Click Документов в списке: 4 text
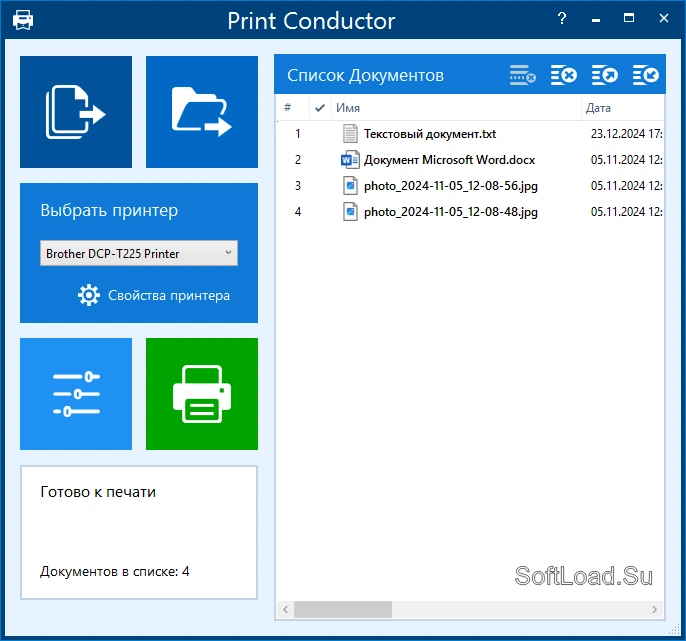Viewport: 686px width, 641px height. [115, 571]
